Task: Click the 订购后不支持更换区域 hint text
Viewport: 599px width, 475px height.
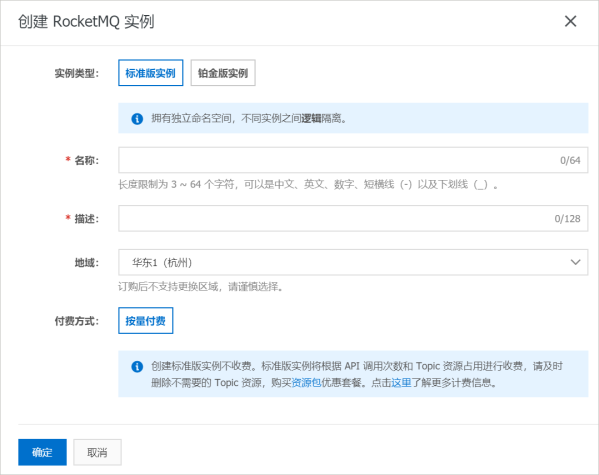Action: pyautogui.click(x=201, y=287)
